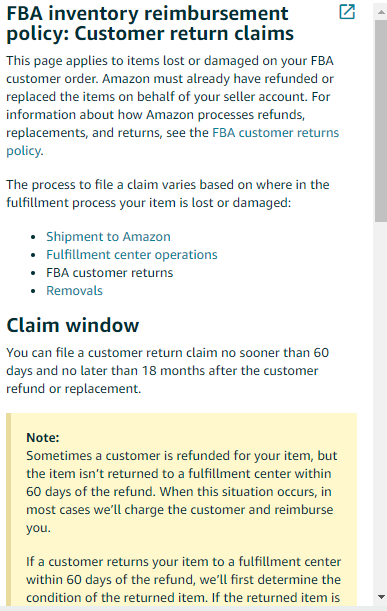Click the scrollbar up arrow

pyautogui.click(x=381, y=12)
